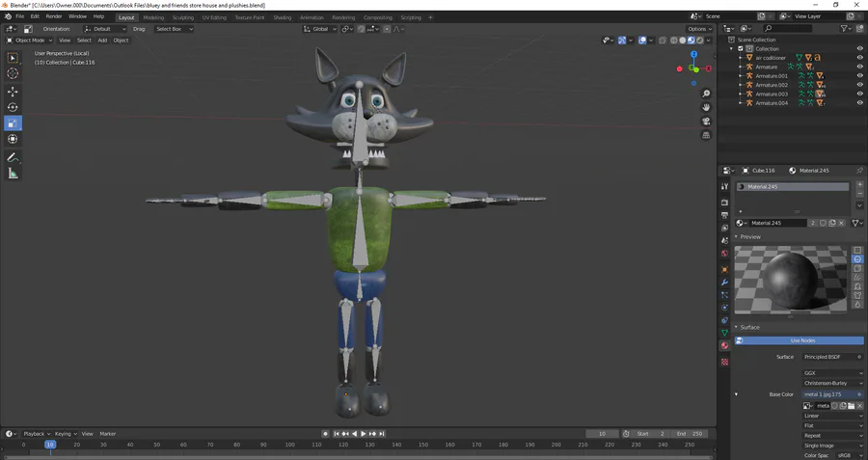Switch to wireframe viewport shading
Viewport: 868px width, 460px height.
click(x=674, y=40)
